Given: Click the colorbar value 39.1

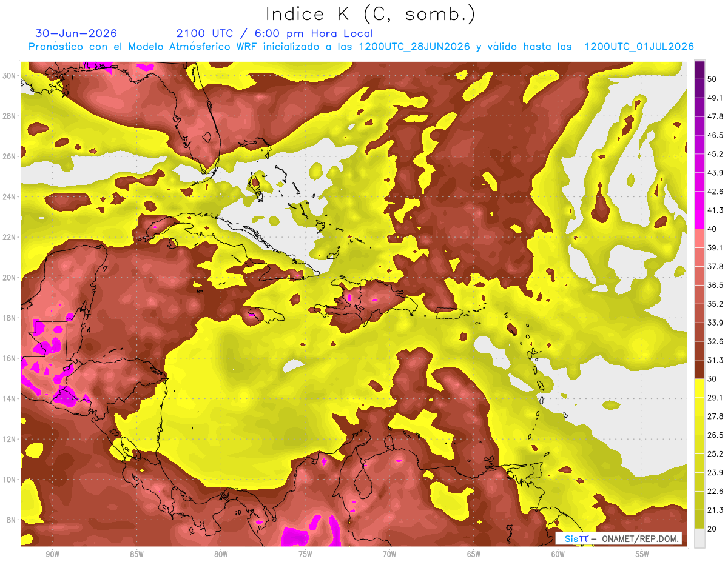Looking at the screenshot, I should click(715, 247).
